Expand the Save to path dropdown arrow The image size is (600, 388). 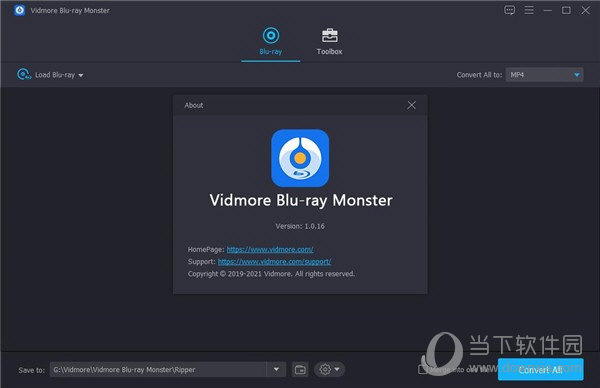(276, 369)
